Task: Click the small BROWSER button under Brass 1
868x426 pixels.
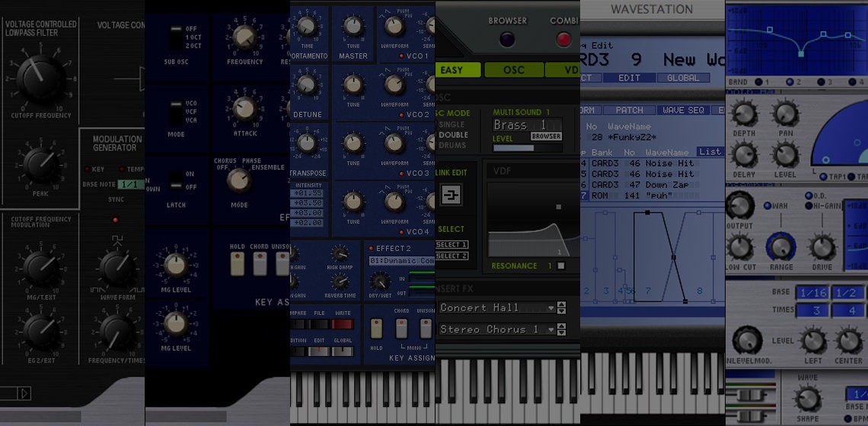Action: 547,136
